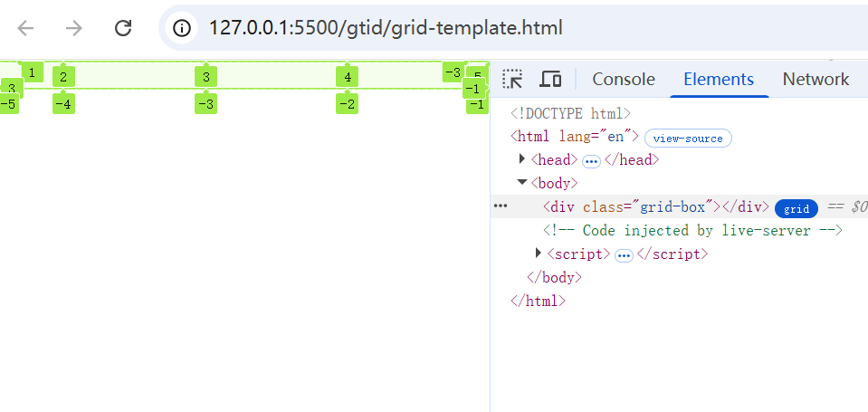Switch to the Console tab
868x412 pixels.
[624, 79]
